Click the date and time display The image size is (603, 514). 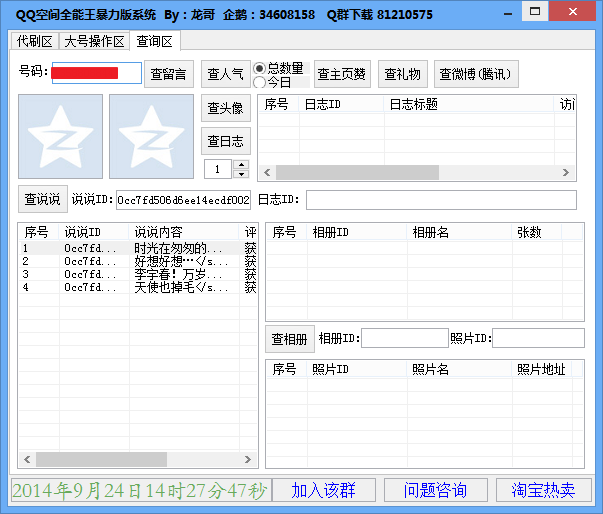(141, 490)
